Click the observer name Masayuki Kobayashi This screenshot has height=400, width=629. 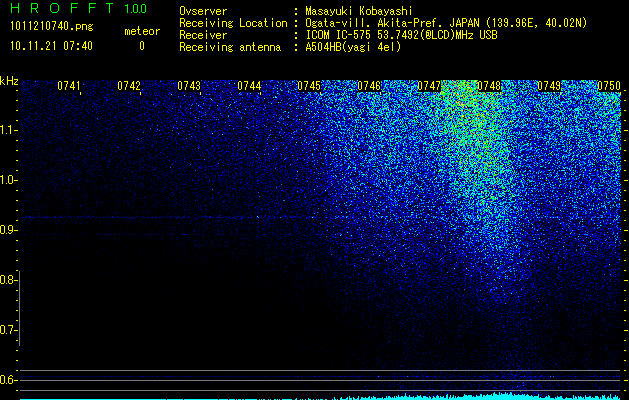pyautogui.click(x=359, y=11)
